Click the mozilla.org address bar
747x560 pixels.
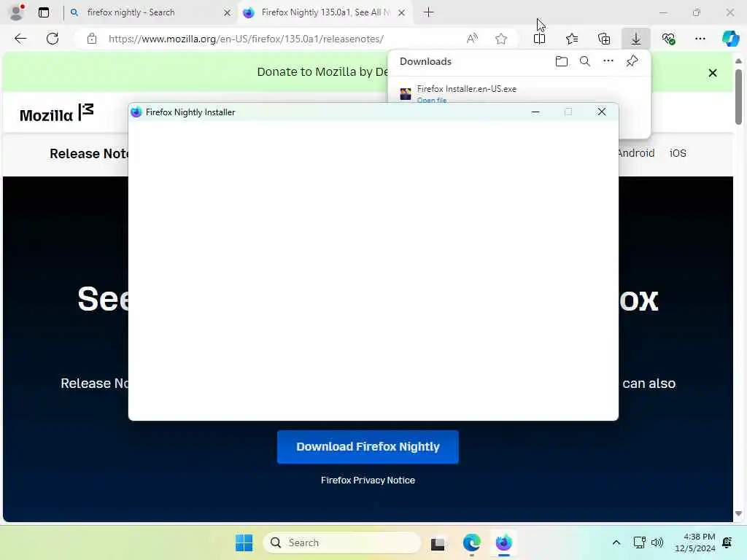(x=246, y=39)
